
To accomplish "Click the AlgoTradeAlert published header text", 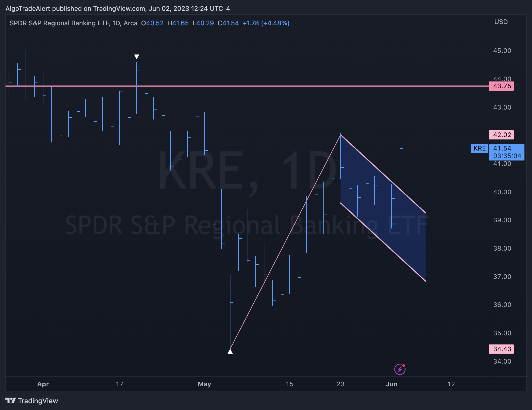I will [x=118, y=9].
